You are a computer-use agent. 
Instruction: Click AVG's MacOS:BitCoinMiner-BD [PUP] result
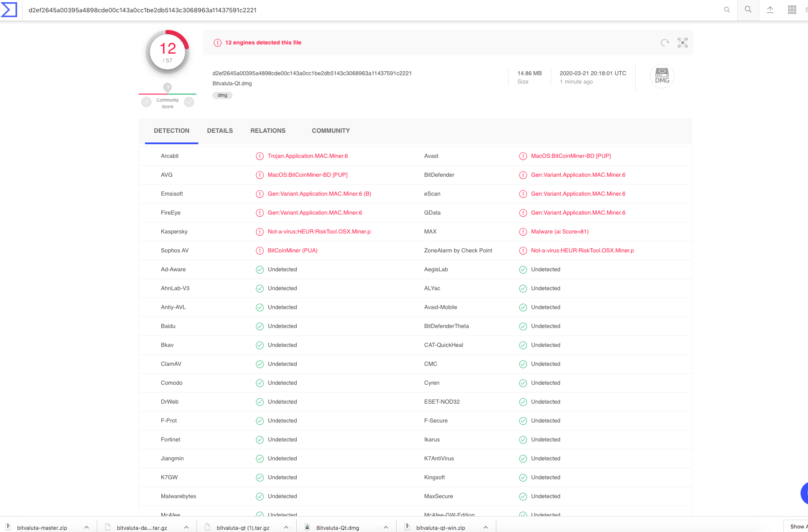click(x=308, y=175)
